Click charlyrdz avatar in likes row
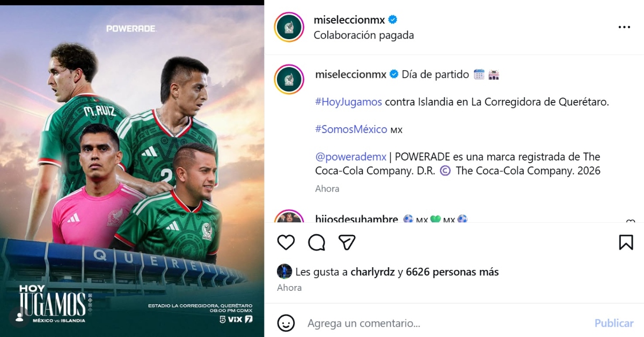 coord(284,272)
